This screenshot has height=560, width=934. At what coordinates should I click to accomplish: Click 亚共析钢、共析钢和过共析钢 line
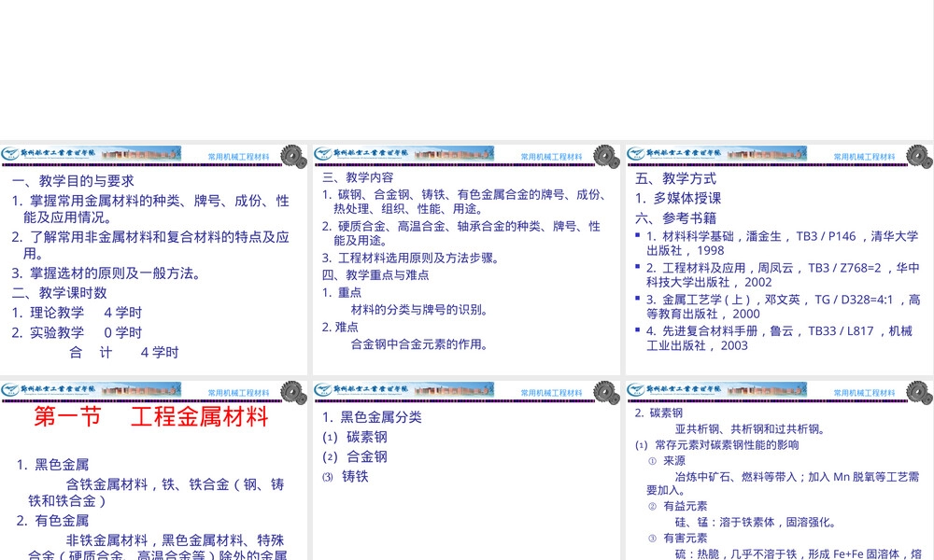coord(750,429)
